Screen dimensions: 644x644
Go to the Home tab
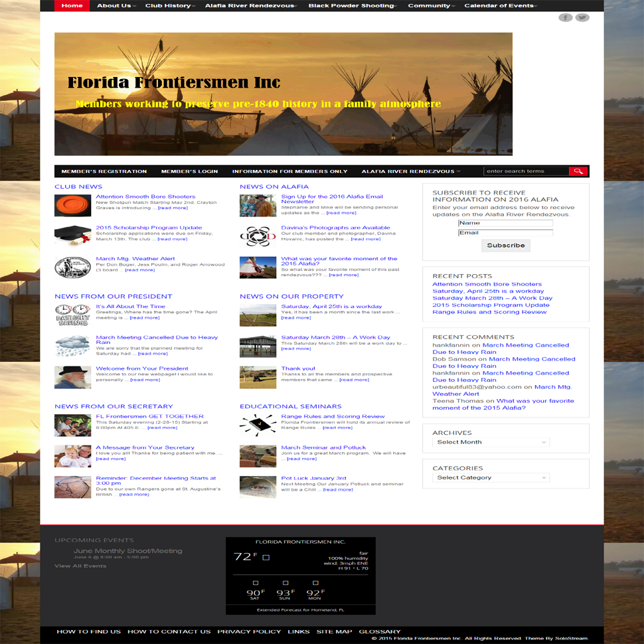[x=72, y=6]
